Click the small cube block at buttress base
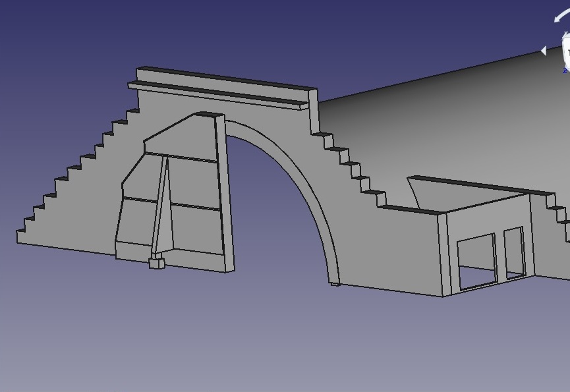570x392 pixels. coord(156,263)
